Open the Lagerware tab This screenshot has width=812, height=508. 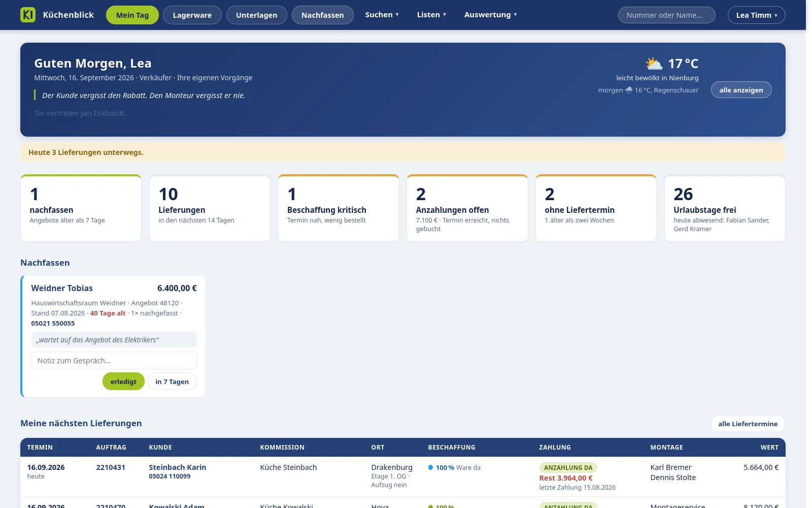pyautogui.click(x=192, y=15)
